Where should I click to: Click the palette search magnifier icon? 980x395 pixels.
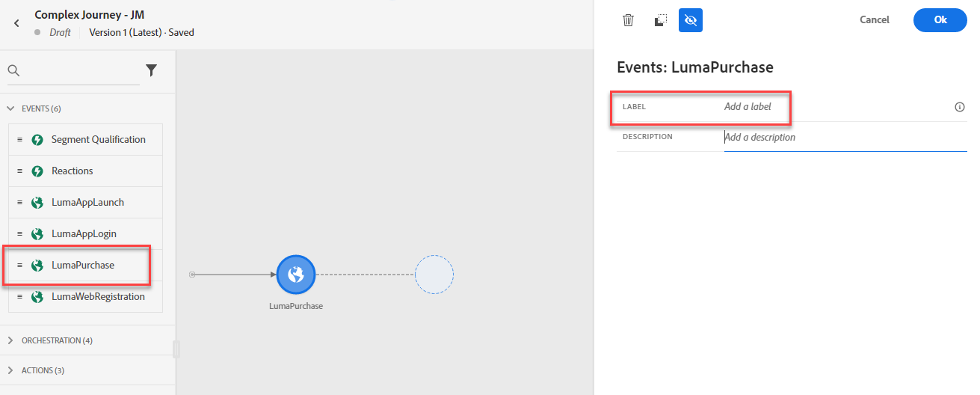(x=13, y=70)
